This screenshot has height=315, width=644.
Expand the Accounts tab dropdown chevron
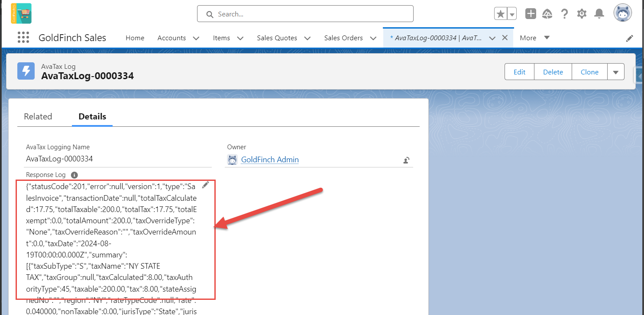(x=196, y=38)
